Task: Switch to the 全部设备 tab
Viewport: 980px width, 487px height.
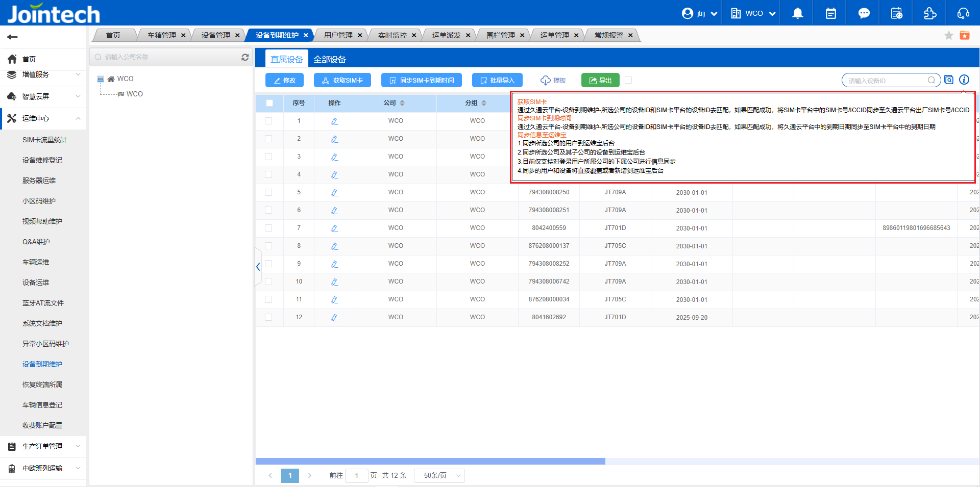Action: click(329, 60)
